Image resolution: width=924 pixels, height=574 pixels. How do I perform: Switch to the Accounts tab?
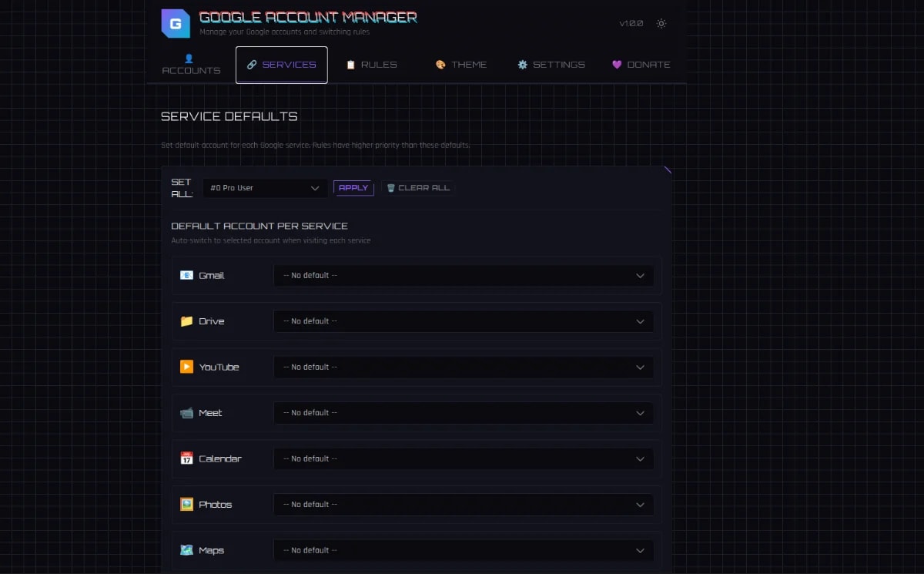[191, 65]
